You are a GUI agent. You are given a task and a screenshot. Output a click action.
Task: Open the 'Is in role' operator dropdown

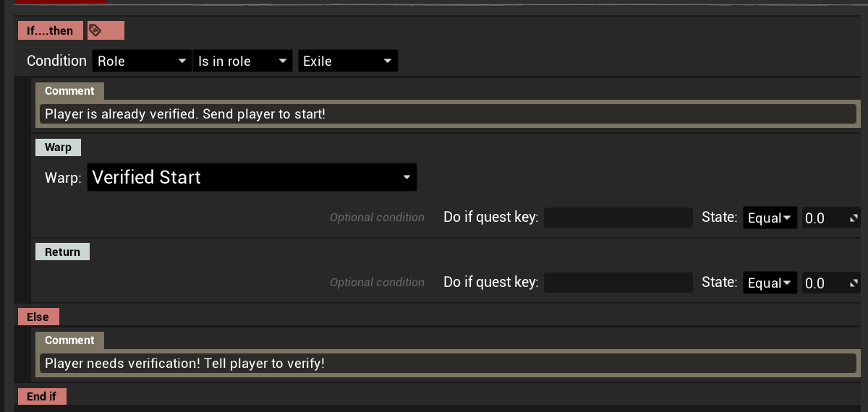coord(242,61)
